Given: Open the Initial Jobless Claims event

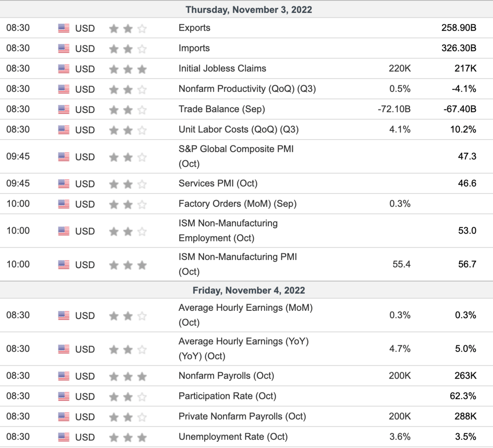Looking at the screenshot, I should pyautogui.click(x=222, y=69).
